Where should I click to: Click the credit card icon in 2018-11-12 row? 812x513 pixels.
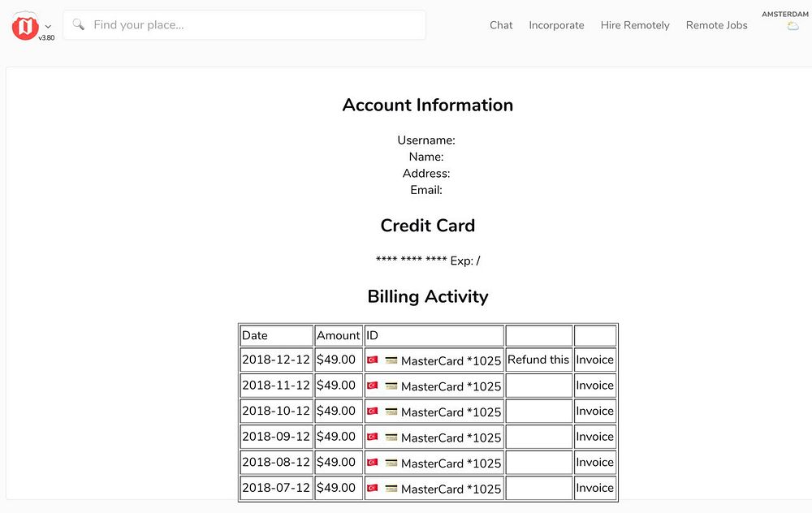391,386
